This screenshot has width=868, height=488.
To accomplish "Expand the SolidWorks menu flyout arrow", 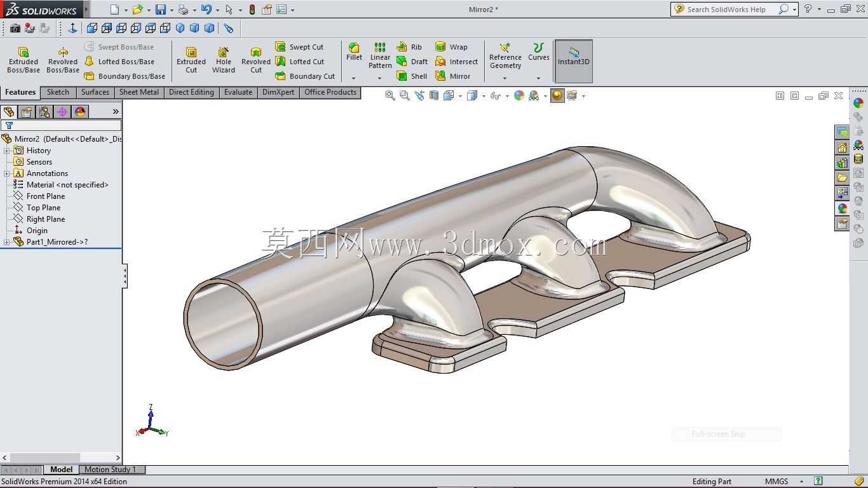I will tap(86, 9).
